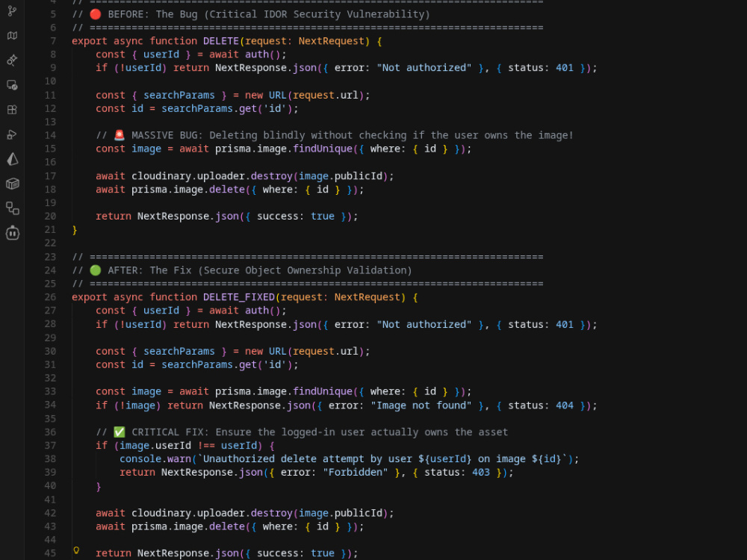Click the lightbulb code action on line 45

coord(76,551)
